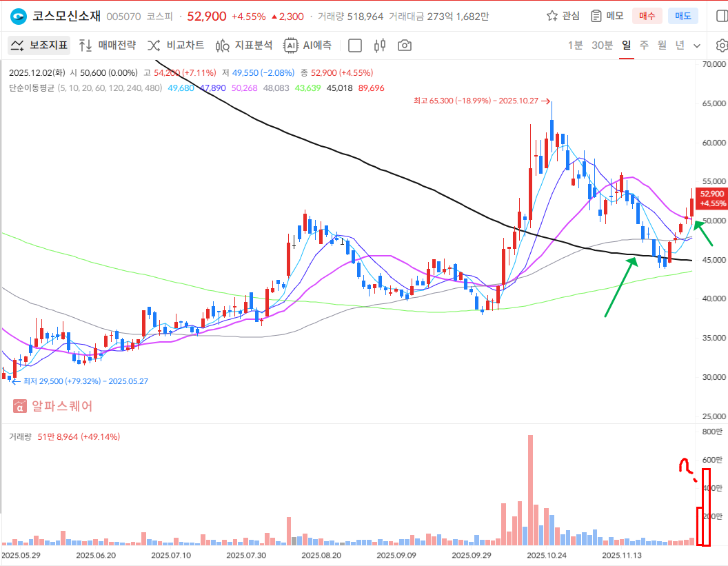Open the 비교차트 comparison chart
Screen dimensions: 728x566
(175, 46)
